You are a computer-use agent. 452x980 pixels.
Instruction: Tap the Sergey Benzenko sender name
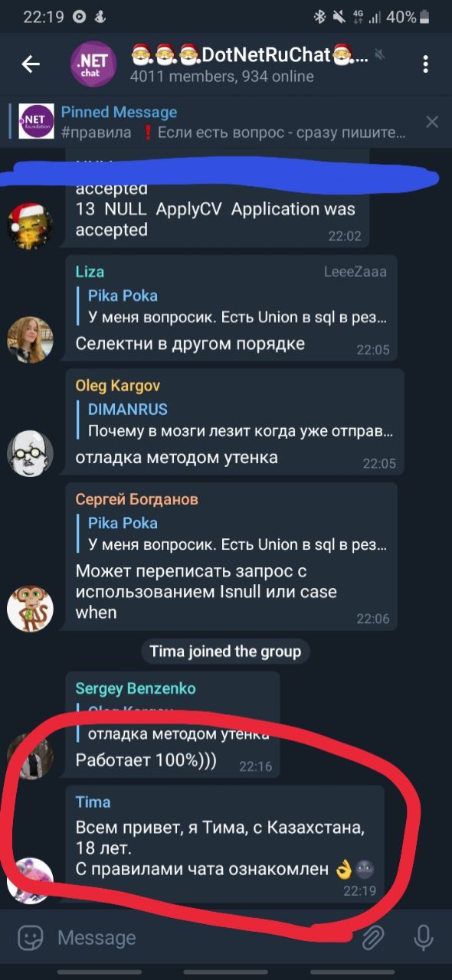tap(136, 688)
